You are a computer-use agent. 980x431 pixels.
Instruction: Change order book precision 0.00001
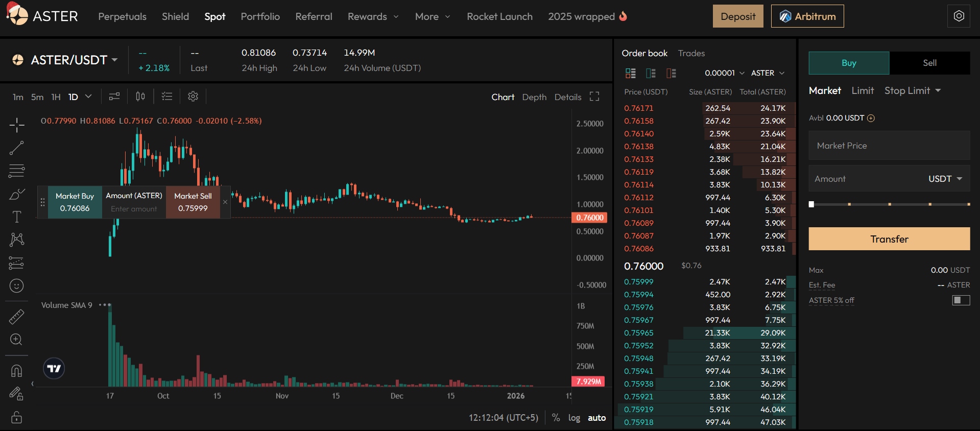(724, 73)
